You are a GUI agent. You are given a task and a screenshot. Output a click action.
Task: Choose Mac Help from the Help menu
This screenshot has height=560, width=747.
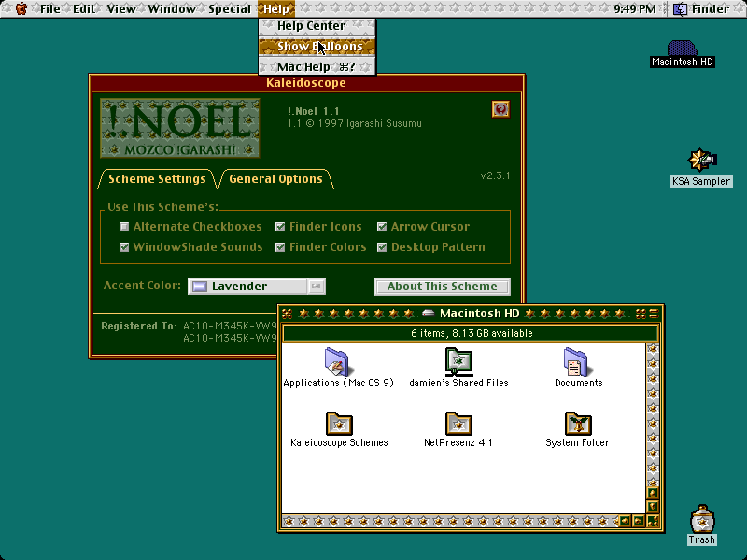[317, 66]
